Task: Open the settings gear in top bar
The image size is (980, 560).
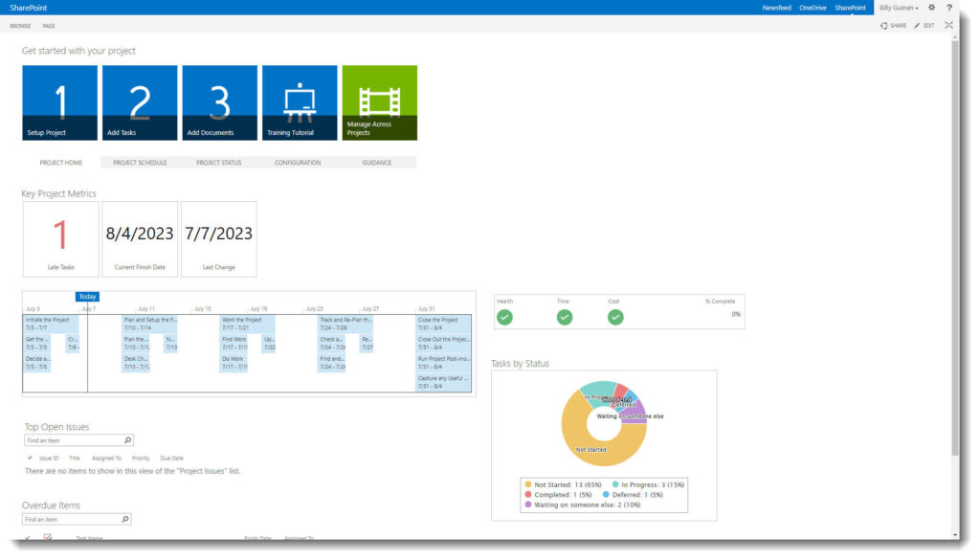Action: [x=931, y=8]
